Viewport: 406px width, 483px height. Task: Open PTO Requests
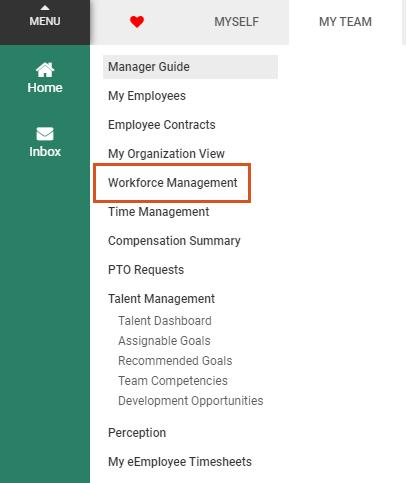(x=146, y=270)
